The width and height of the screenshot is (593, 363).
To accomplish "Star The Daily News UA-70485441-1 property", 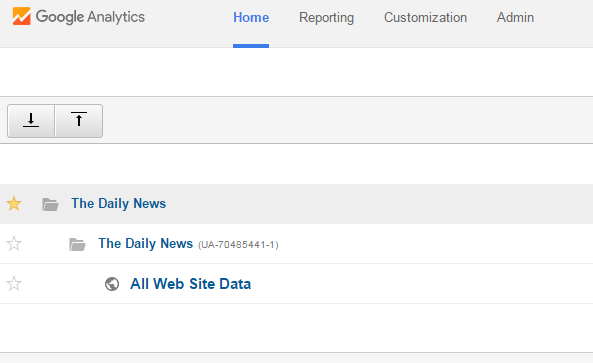I will tap(14, 244).
